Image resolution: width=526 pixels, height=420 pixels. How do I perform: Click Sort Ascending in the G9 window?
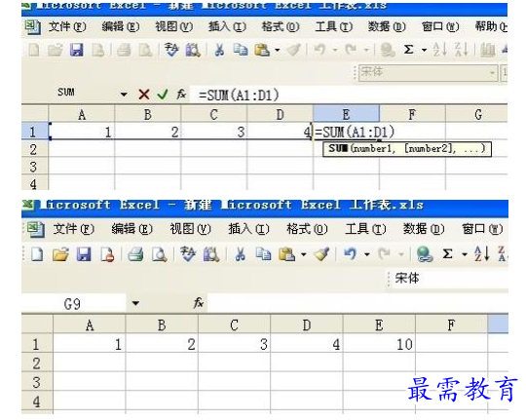click(x=482, y=254)
